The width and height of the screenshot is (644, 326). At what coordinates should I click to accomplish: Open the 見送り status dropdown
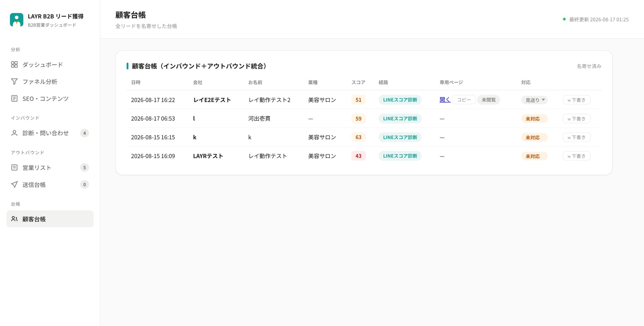coord(534,100)
